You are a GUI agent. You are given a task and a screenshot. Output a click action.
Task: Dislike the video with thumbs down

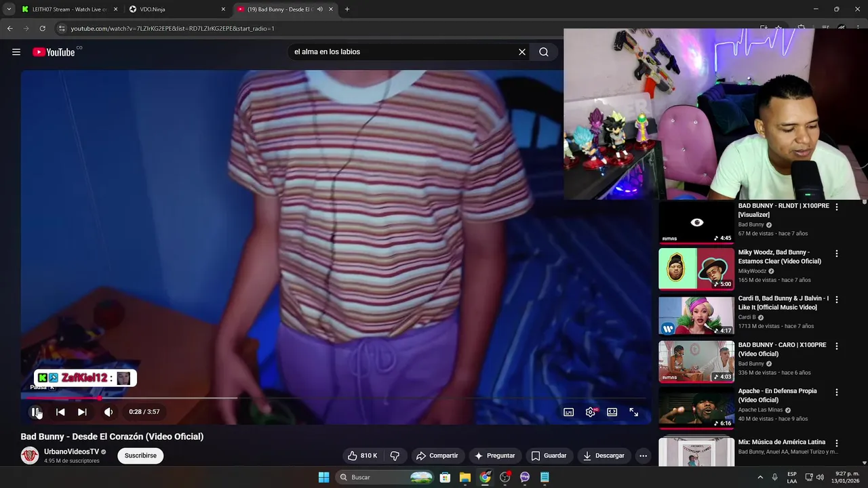[x=395, y=455]
